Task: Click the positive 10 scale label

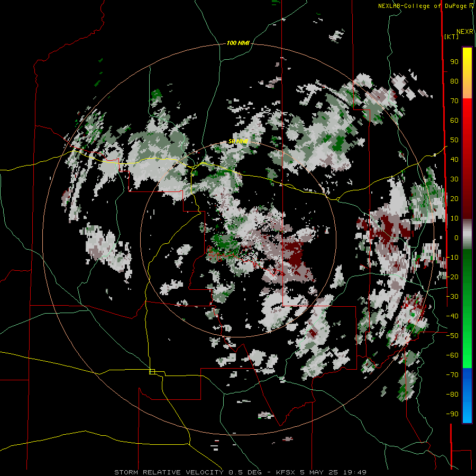Action: pyautogui.click(x=454, y=218)
